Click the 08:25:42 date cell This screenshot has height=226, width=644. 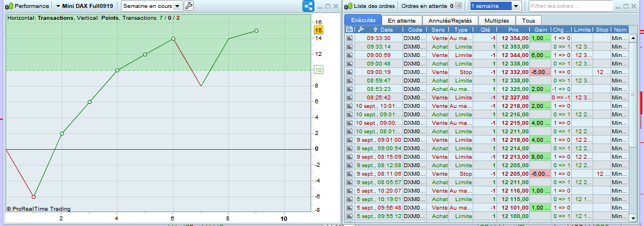[379, 97]
